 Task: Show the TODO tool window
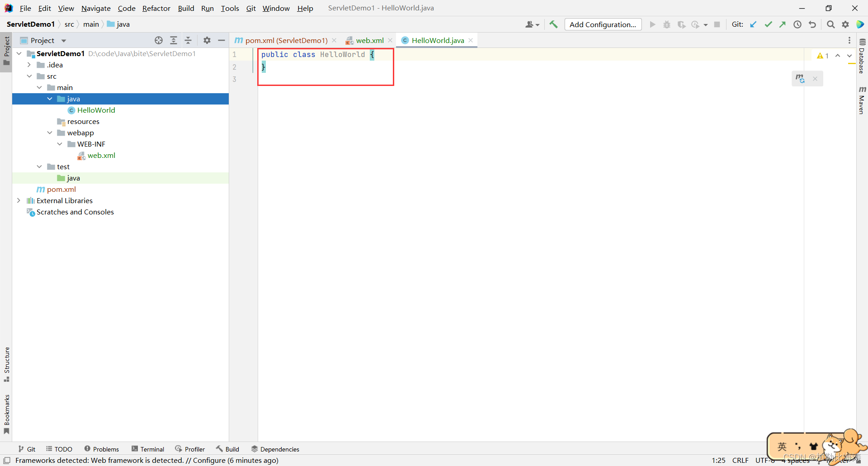59,449
